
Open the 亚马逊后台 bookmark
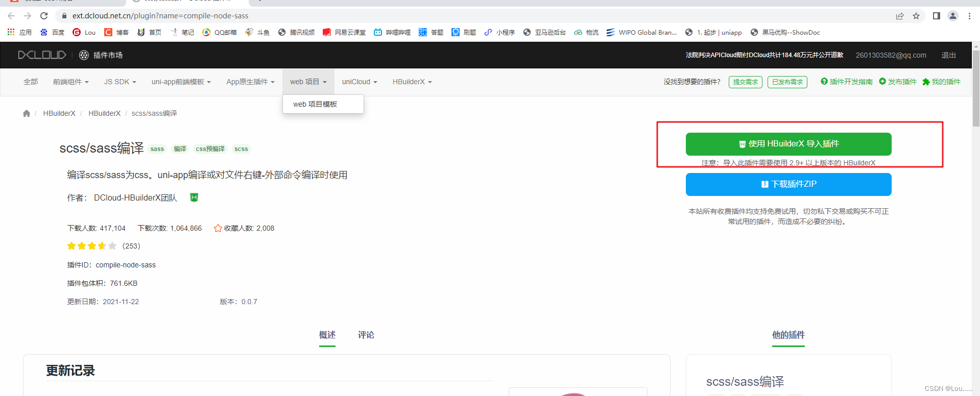[x=544, y=32]
